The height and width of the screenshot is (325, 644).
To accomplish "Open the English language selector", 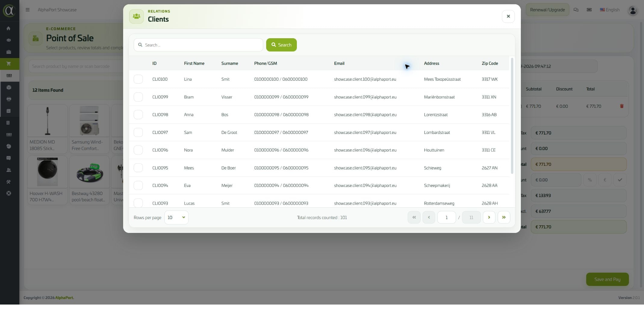I will (x=610, y=10).
